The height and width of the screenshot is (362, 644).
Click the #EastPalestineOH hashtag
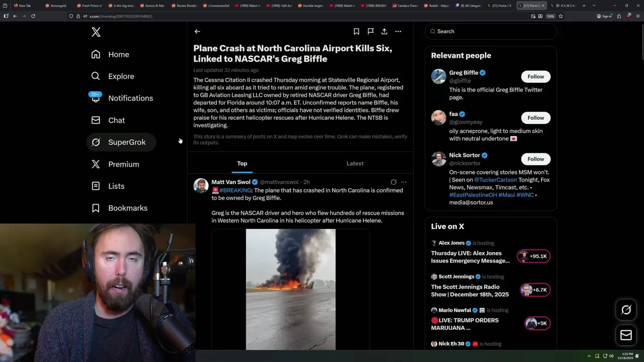[473, 195]
